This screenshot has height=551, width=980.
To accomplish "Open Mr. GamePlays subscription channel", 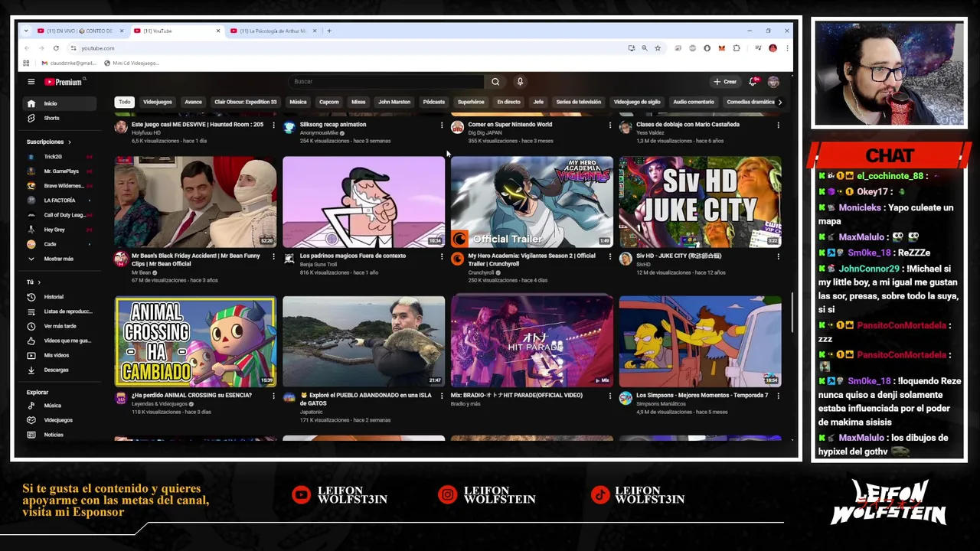I will point(60,171).
